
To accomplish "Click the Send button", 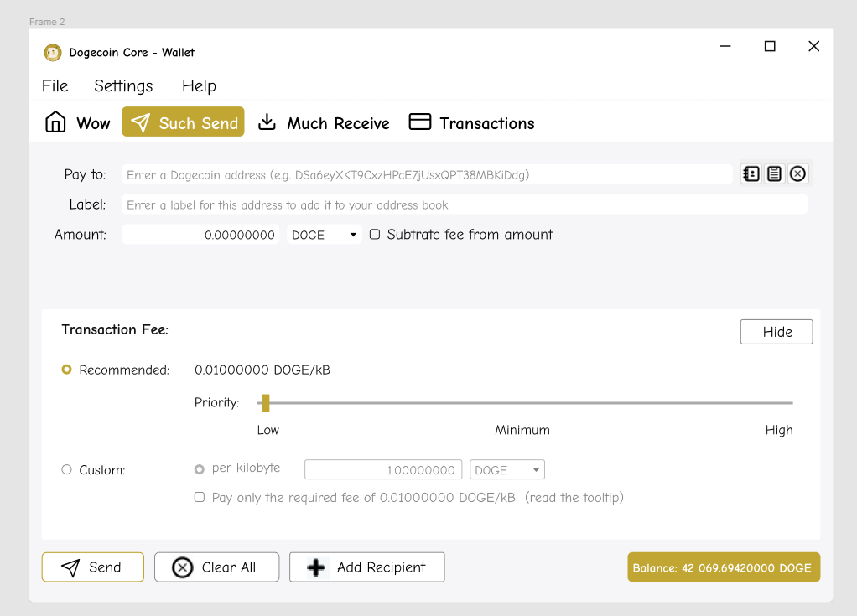I will pyautogui.click(x=92, y=567).
